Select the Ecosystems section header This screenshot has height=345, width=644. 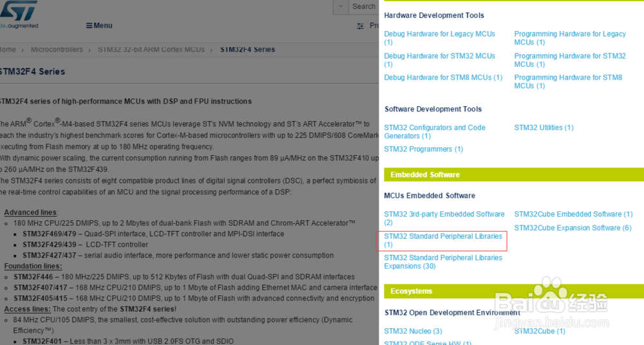(x=514, y=291)
